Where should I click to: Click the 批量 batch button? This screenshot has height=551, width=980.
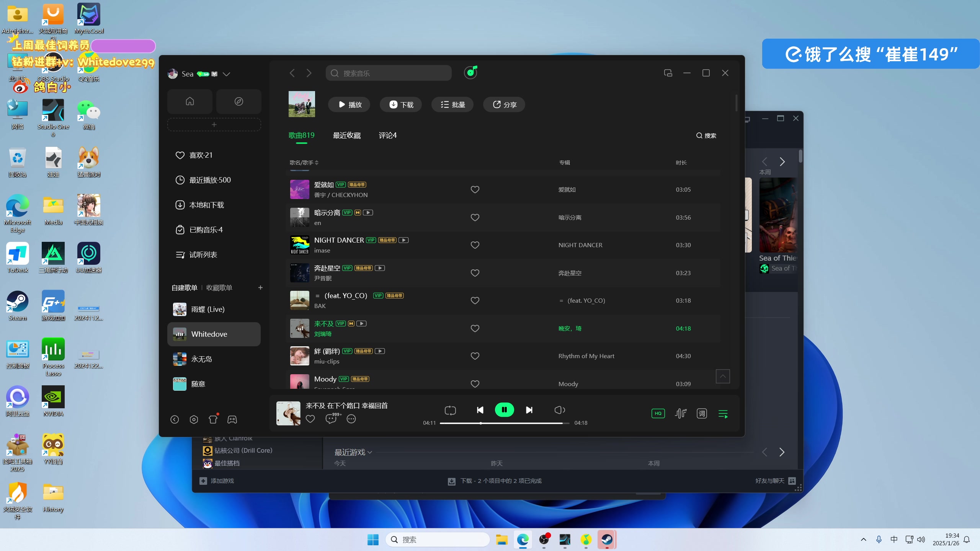tap(452, 105)
